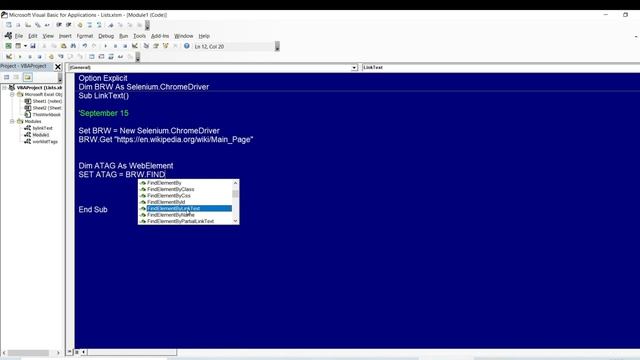Image resolution: width=640 pixels, height=360 pixels.
Task: Collapse the Modules folder
Action: point(12,121)
